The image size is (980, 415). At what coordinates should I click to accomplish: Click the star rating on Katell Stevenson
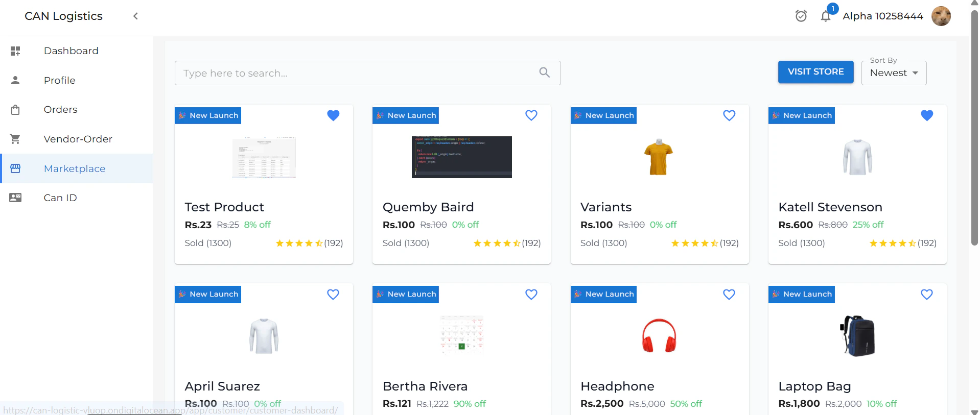click(893, 243)
